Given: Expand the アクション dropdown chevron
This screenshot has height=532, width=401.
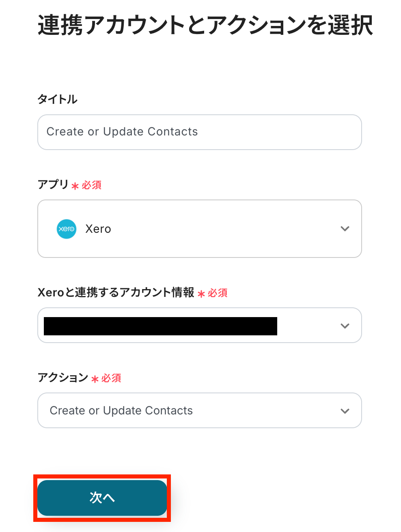Looking at the screenshot, I should 345,411.
